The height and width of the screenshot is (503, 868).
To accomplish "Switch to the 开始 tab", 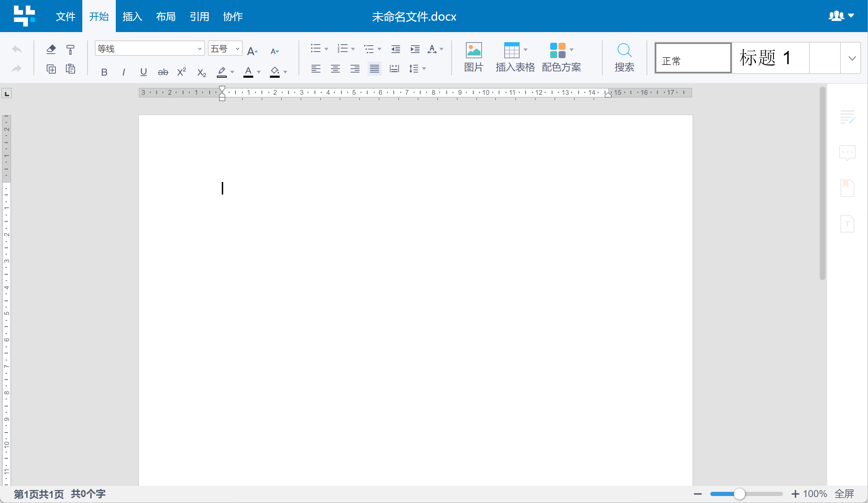I will [99, 16].
